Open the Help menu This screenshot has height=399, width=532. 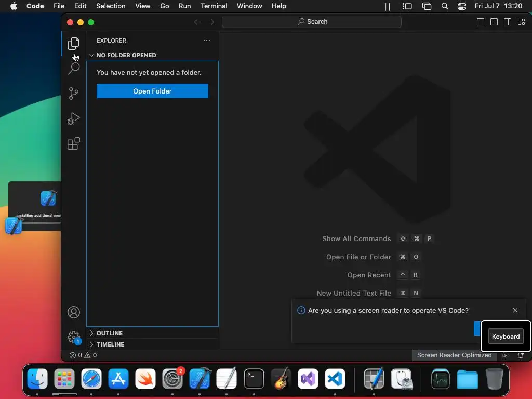click(x=278, y=6)
